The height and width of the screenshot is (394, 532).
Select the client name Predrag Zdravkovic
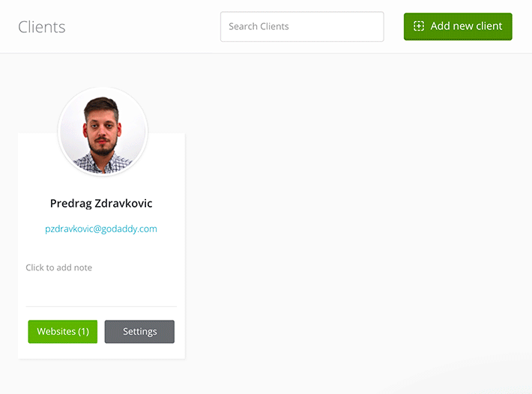pyautogui.click(x=101, y=203)
